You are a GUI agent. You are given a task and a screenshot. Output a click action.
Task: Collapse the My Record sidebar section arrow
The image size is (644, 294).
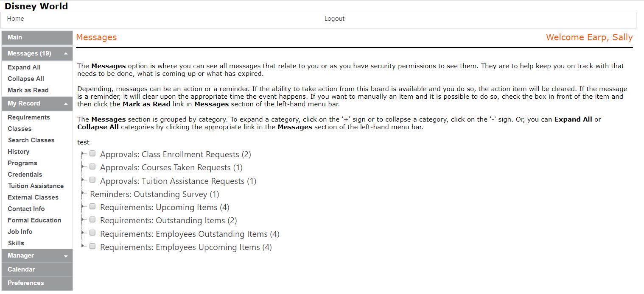tap(66, 104)
